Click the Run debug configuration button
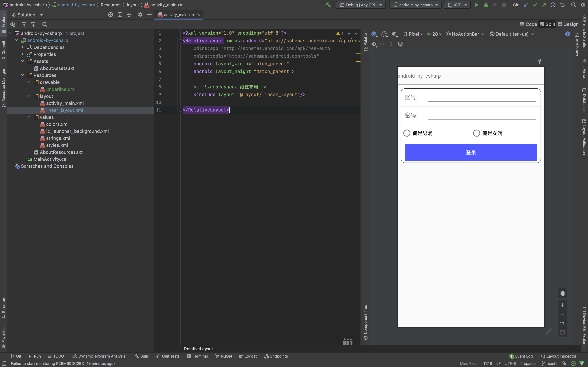This screenshot has height=367, width=588. pos(477,5)
